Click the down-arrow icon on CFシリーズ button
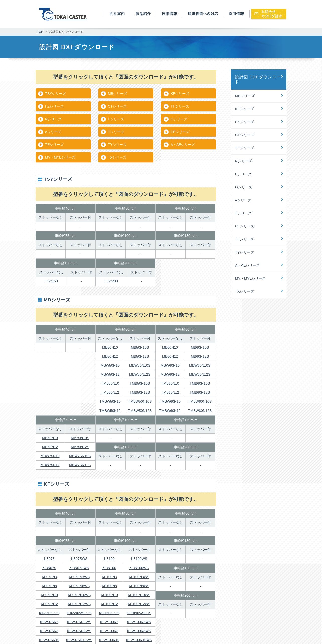Viewport: 322px width, 644px height. point(166,132)
